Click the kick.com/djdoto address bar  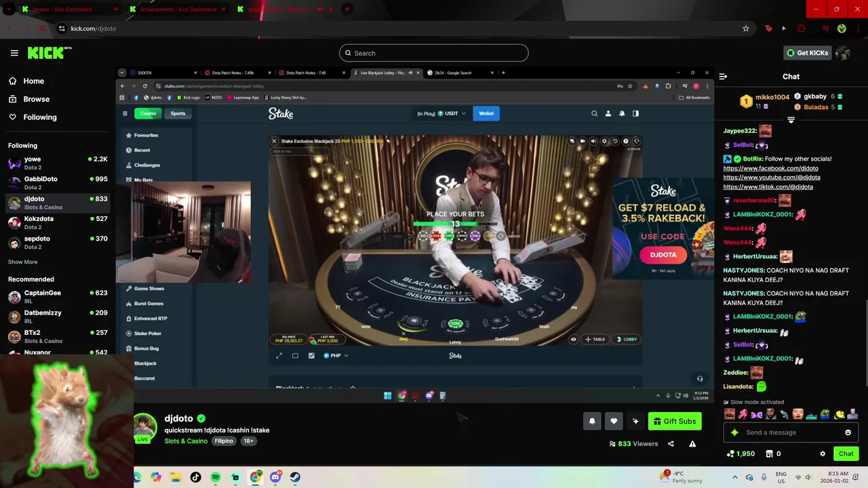(400, 28)
